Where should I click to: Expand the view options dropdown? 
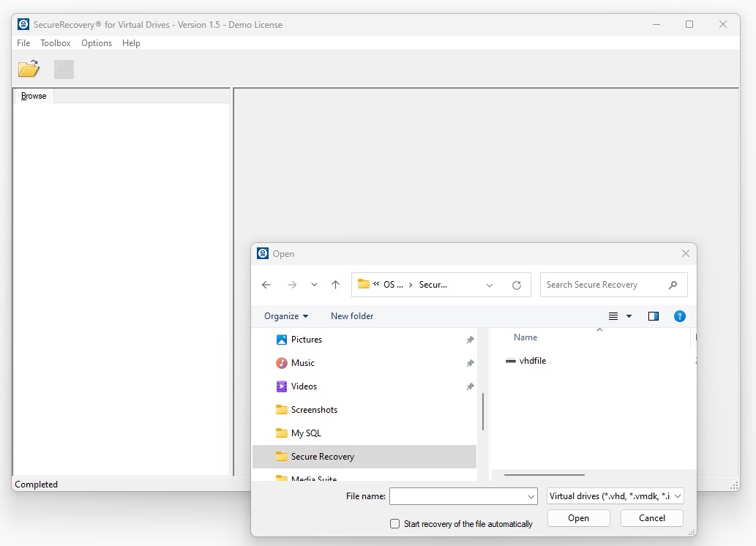[629, 316]
